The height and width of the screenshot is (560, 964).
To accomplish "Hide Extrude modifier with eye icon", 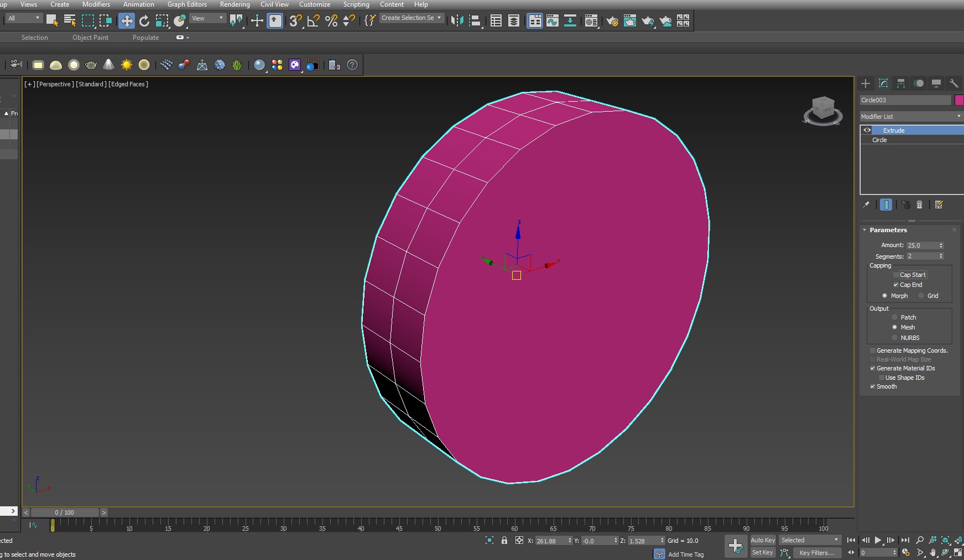I will click(x=867, y=130).
